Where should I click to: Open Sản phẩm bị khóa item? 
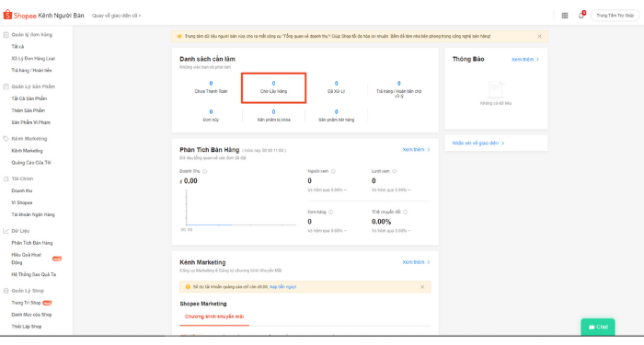(x=273, y=115)
